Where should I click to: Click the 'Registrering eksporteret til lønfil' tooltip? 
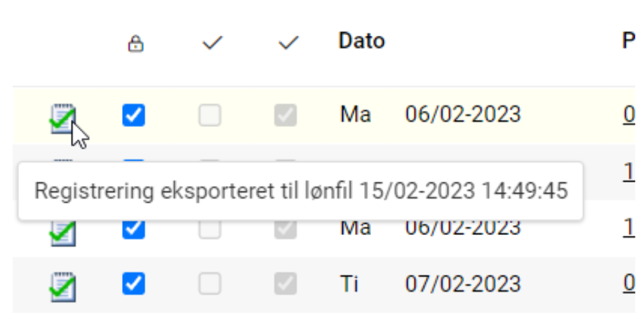(300, 191)
